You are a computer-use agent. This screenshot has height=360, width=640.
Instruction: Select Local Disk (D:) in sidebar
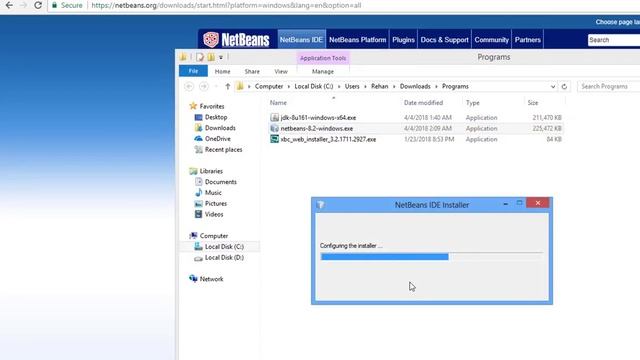tap(224, 258)
